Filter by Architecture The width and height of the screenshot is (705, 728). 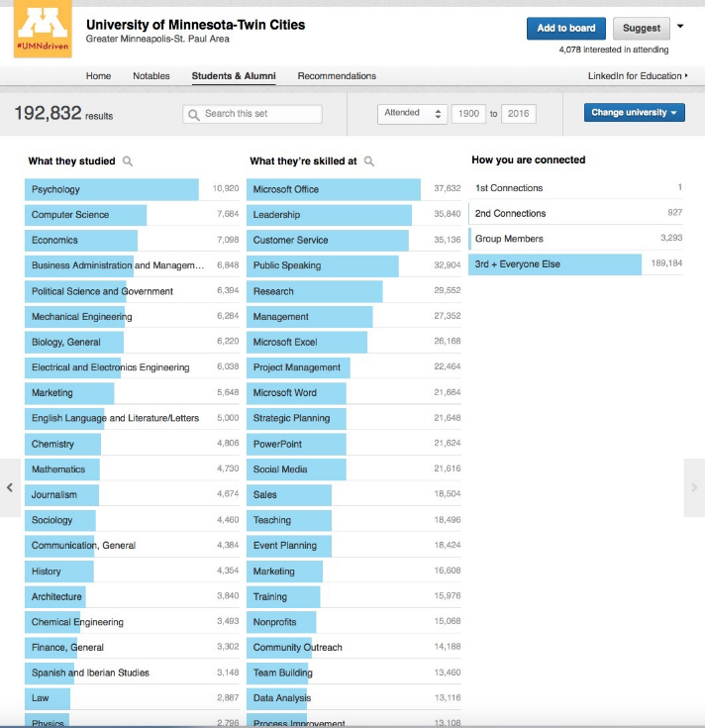(x=132, y=596)
